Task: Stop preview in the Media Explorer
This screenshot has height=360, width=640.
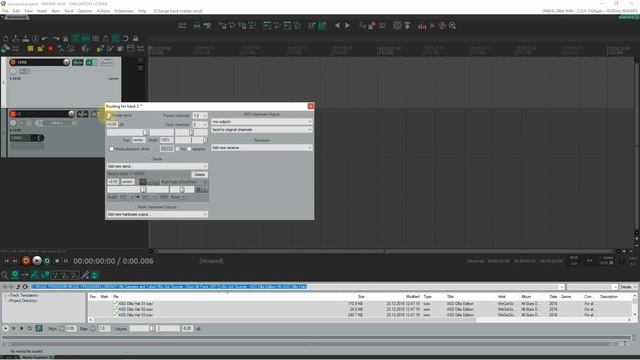Action: point(21,328)
